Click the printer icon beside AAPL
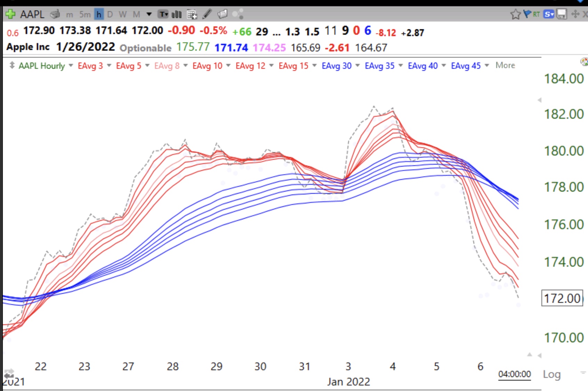588x391 pixels. click(55, 14)
